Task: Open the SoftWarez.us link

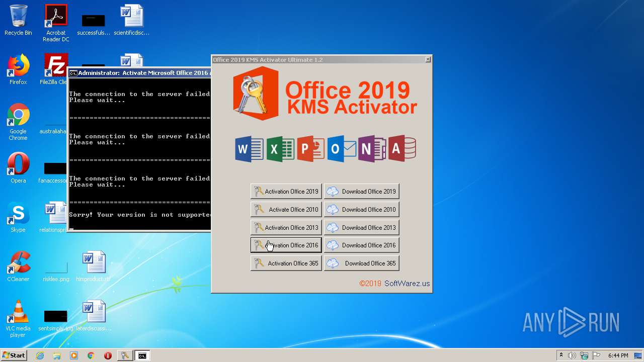Action: [x=407, y=284]
